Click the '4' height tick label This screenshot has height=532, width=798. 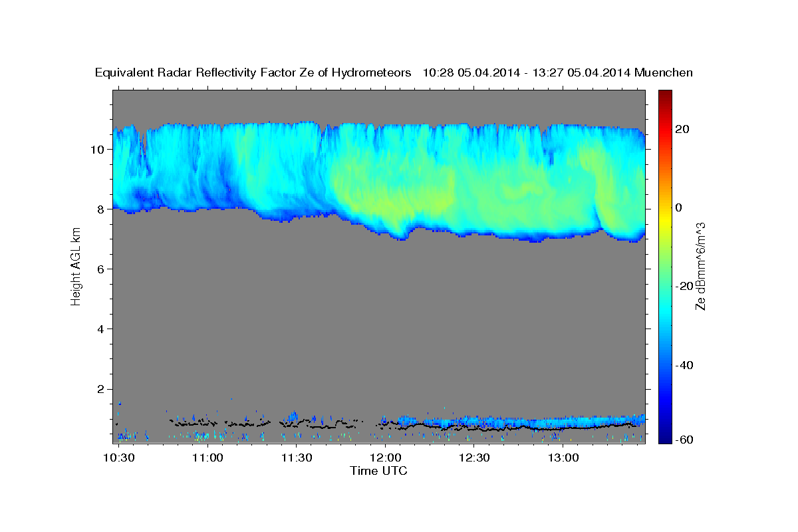click(x=102, y=329)
